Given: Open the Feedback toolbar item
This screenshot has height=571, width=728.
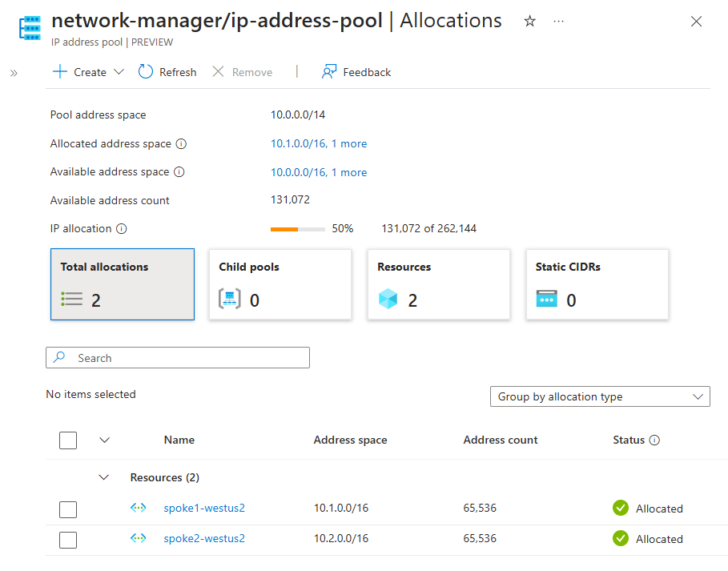Looking at the screenshot, I should [356, 72].
